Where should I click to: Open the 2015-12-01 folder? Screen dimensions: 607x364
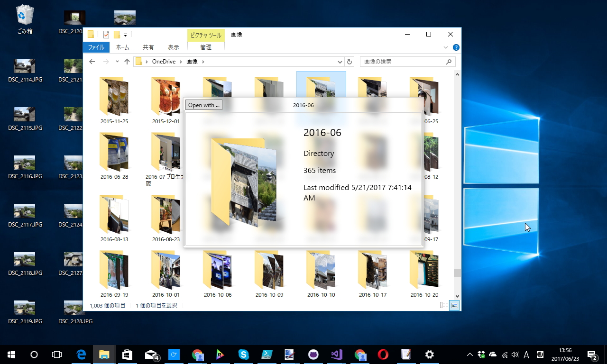point(166,100)
